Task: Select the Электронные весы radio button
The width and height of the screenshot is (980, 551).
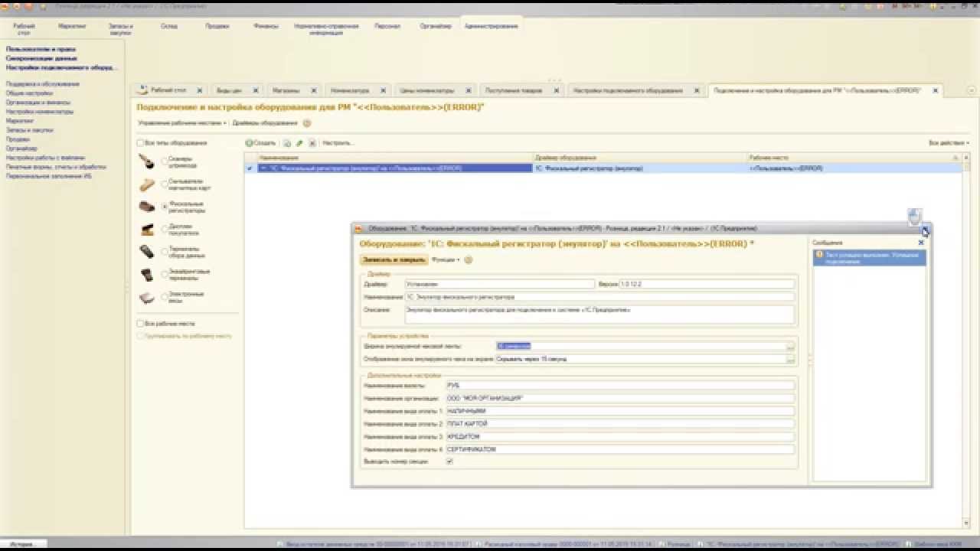Action: pos(165,297)
